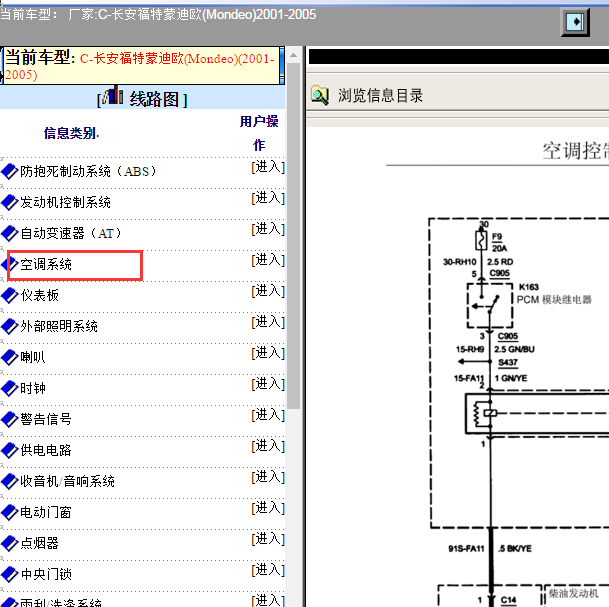
Task: Select 喇叭 category text
Action: coord(33,357)
